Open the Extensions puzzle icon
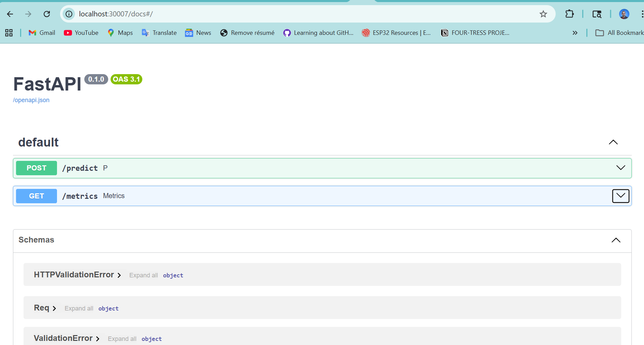Viewport: 644px width, 345px height. tap(569, 14)
